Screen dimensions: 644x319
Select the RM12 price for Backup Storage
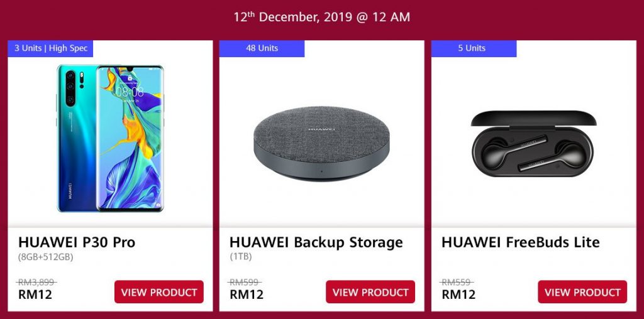point(247,295)
